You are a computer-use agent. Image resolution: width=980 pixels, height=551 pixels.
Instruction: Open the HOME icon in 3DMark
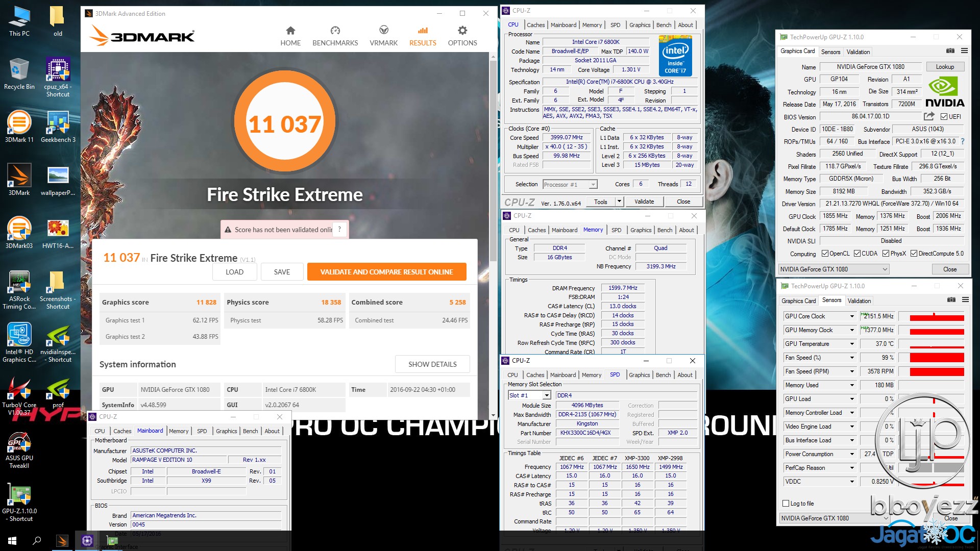pyautogui.click(x=290, y=31)
